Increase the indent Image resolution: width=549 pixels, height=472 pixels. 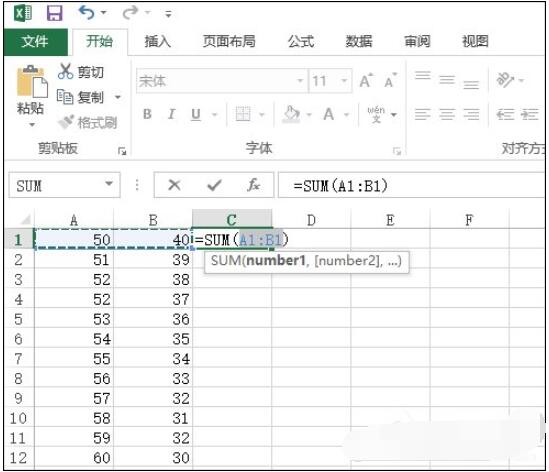[529, 114]
